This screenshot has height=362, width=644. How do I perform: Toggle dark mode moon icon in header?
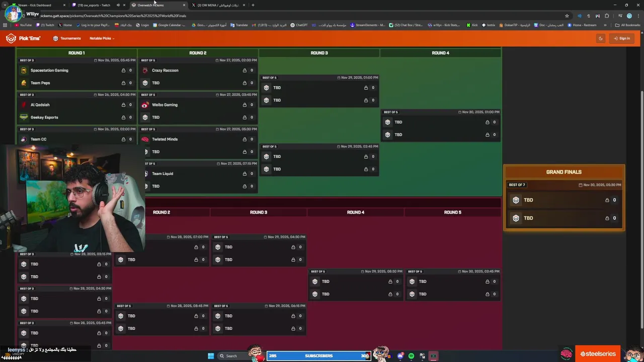click(600, 38)
